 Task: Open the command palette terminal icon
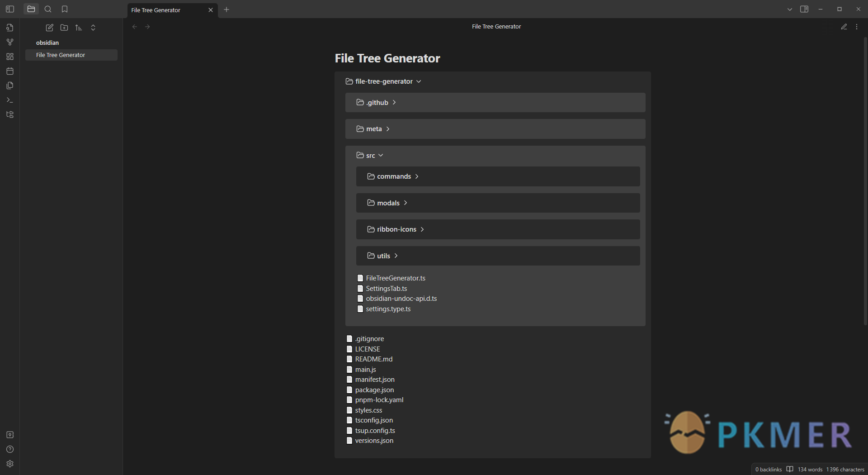click(x=10, y=100)
